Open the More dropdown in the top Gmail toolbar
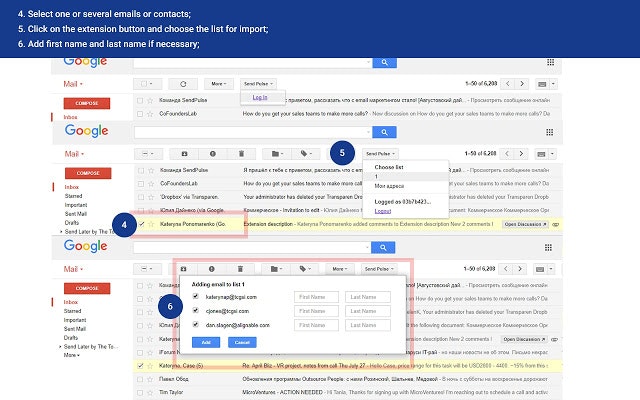The height and width of the screenshot is (400, 640). pyautogui.click(x=219, y=84)
